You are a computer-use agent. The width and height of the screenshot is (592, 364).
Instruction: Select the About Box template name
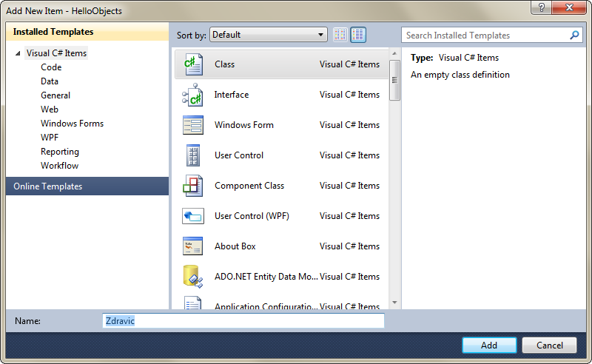(235, 246)
